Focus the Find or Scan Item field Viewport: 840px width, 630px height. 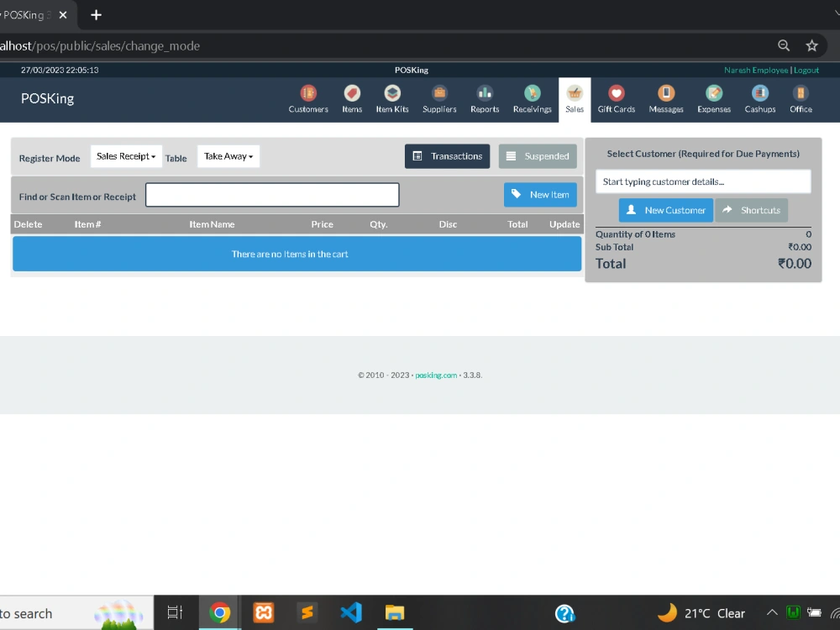tap(272, 195)
